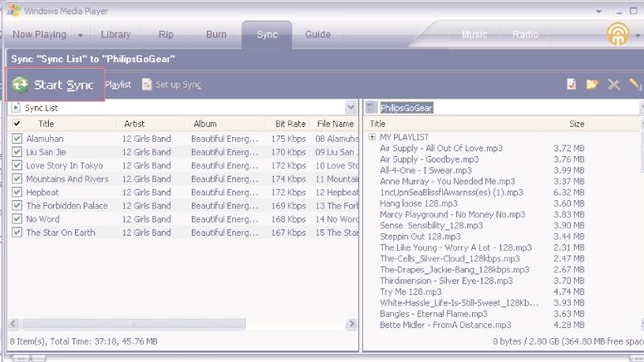The height and width of the screenshot is (362, 644).
Task: Switch to the Burn tab
Action: 216,35
